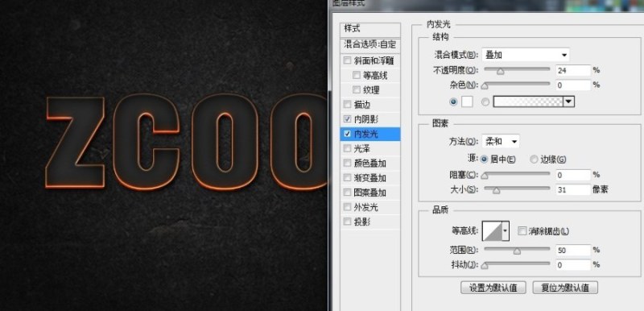This screenshot has height=311, width=644.
Task: Open the 混合模式 dropdown showing 叠加
Action: pos(526,55)
